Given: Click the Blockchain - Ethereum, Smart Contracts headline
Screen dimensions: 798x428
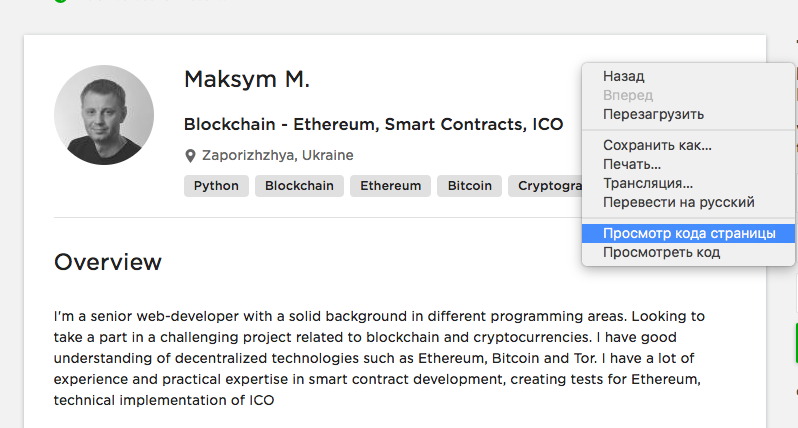Looking at the screenshot, I should click(373, 125).
